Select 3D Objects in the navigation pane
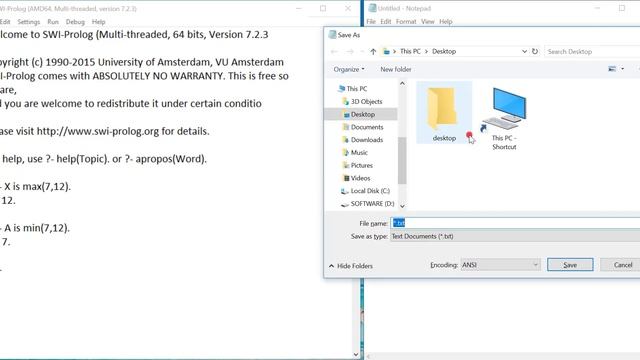This screenshot has width=640, height=360. click(x=366, y=101)
